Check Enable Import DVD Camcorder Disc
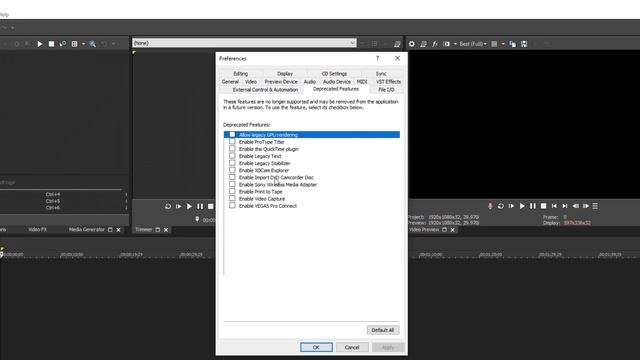 [232, 177]
